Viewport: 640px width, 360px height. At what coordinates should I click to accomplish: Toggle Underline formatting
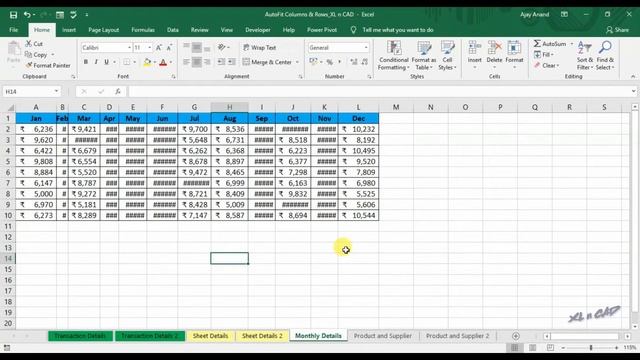click(x=107, y=62)
